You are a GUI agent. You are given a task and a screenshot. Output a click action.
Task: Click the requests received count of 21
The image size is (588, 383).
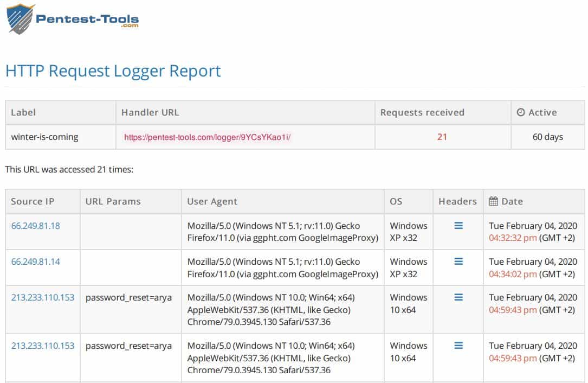pos(441,137)
